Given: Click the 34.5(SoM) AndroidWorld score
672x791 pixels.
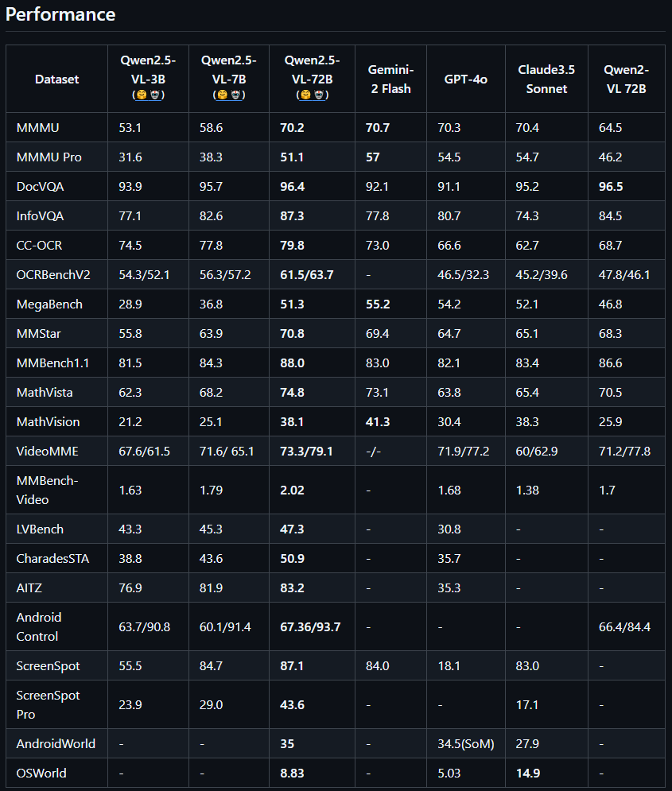Looking at the screenshot, I should point(466,743).
